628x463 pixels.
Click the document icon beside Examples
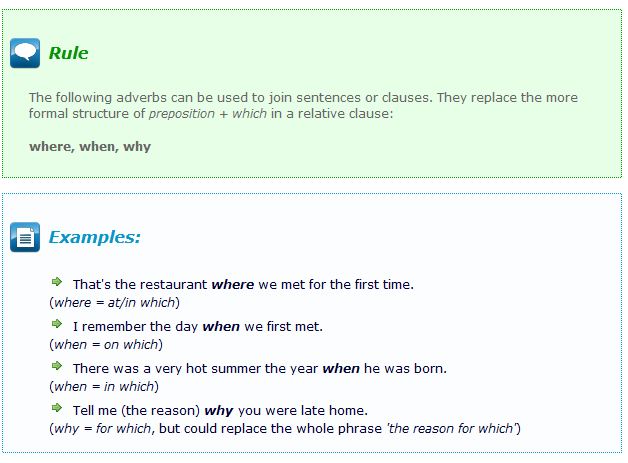coord(25,237)
